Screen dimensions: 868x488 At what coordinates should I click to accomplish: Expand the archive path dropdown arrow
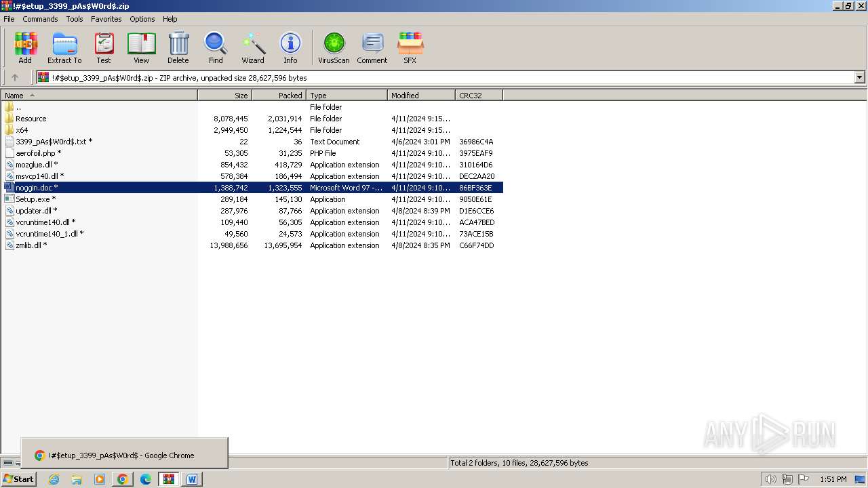tap(860, 78)
